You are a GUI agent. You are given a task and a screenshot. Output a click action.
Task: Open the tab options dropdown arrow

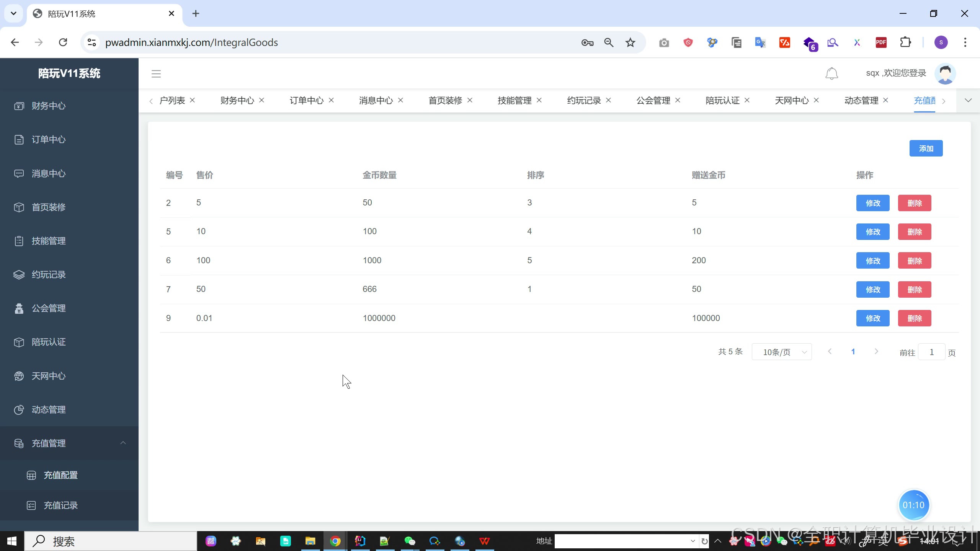(968, 100)
